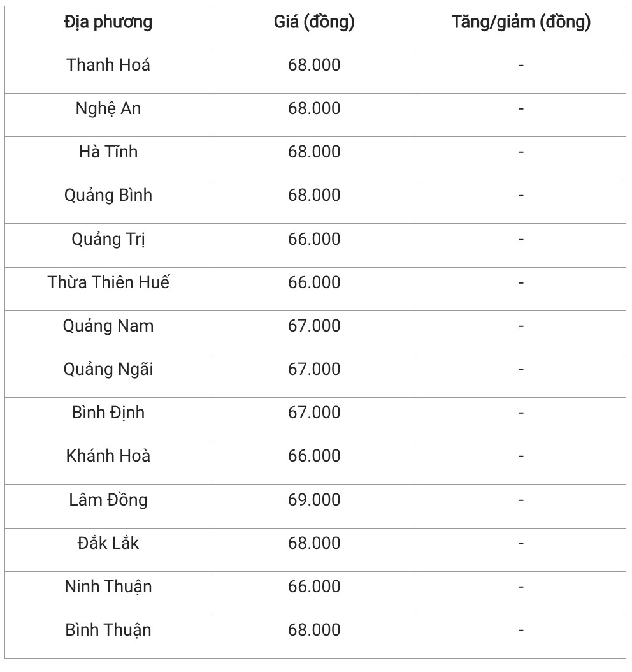Click the "Giá (đồng)" column header
Screen dimensions: 632x672
click(x=314, y=23)
